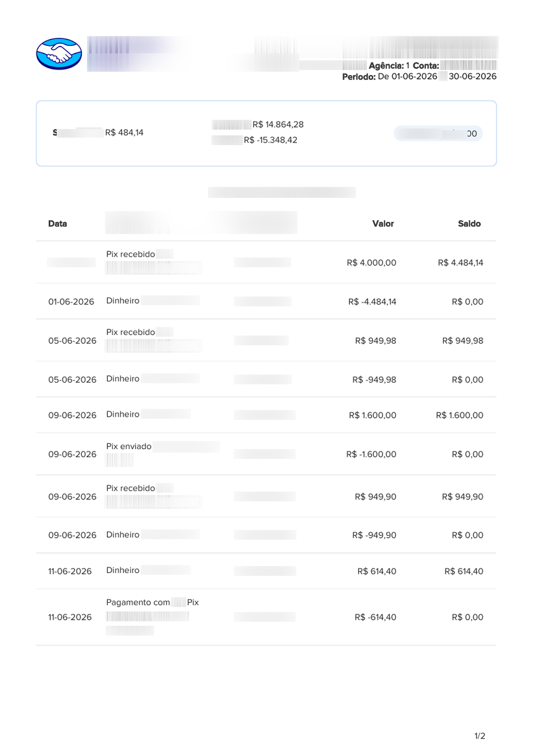Select the R$ -949,98 value
This screenshot has height=756, width=533.
(374, 380)
